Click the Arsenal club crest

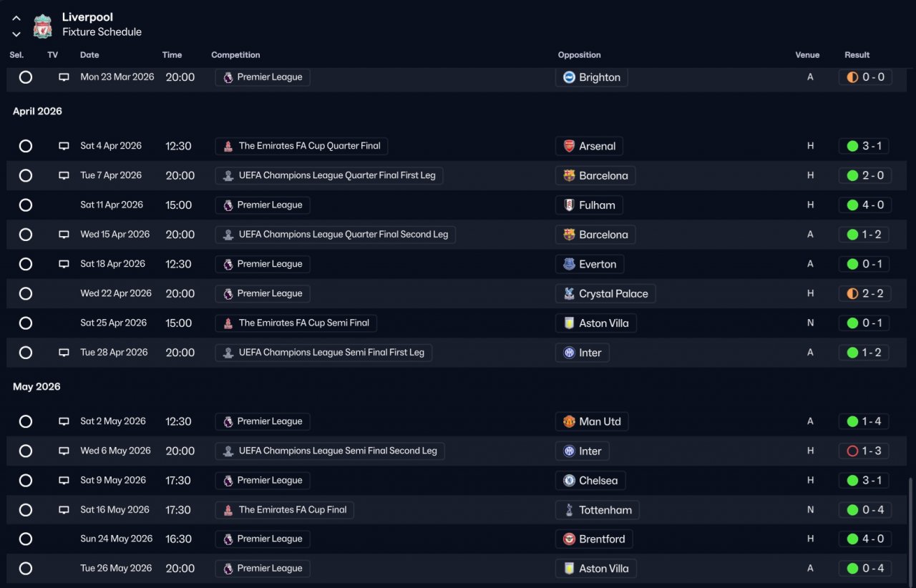(x=569, y=146)
